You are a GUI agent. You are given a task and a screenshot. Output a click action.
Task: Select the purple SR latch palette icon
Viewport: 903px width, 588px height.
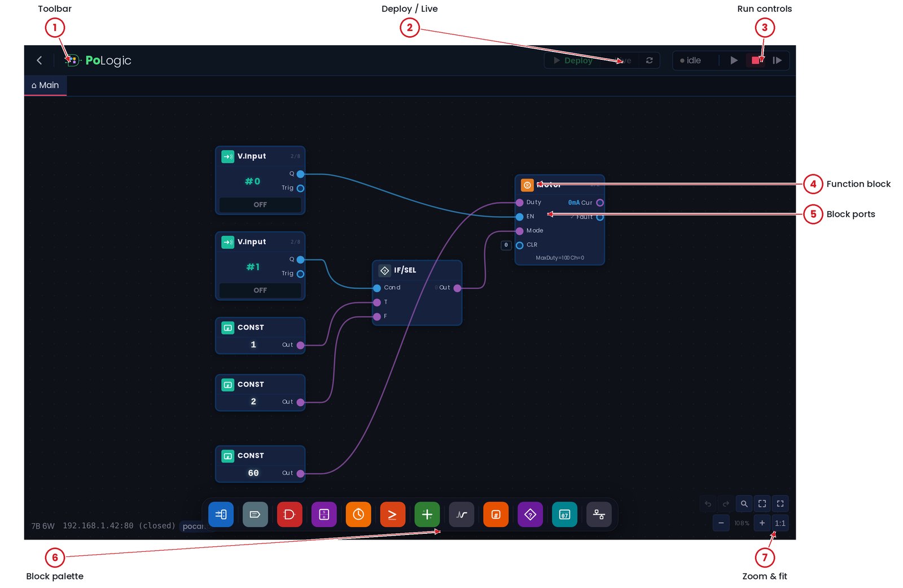[324, 514]
